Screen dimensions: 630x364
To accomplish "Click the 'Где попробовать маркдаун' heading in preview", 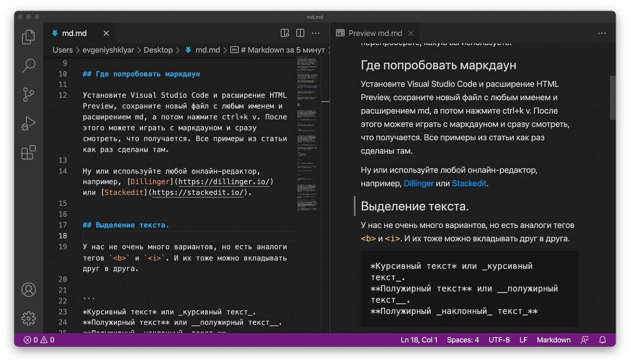I will click(x=438, y=66).
